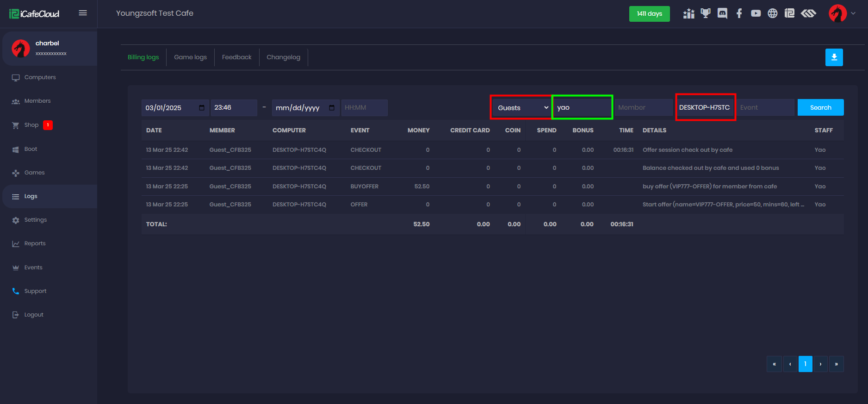868x404 pixels.
Task: Jump to the last page of results
Action: (836, 364)
